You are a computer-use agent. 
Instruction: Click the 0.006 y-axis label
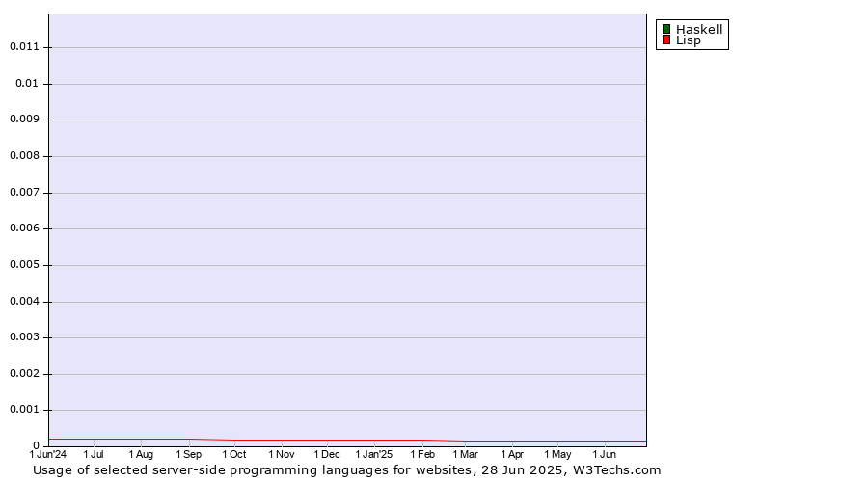[24, 228]
